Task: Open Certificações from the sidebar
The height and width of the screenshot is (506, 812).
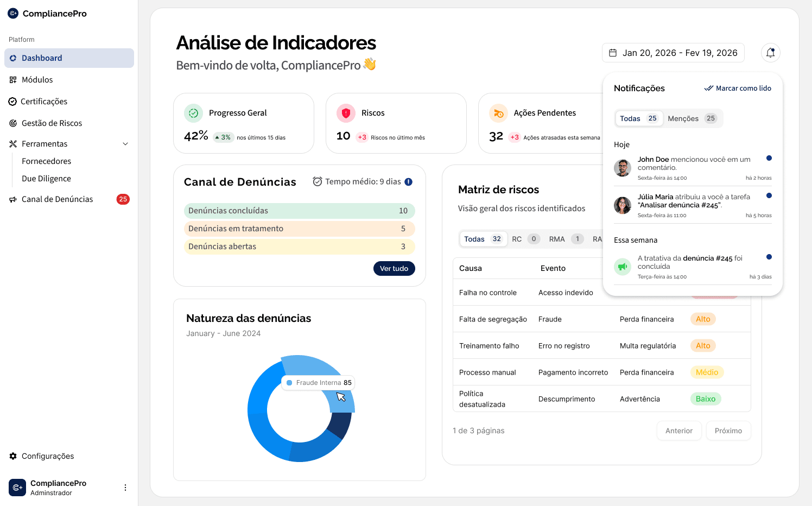Action: 12,101
